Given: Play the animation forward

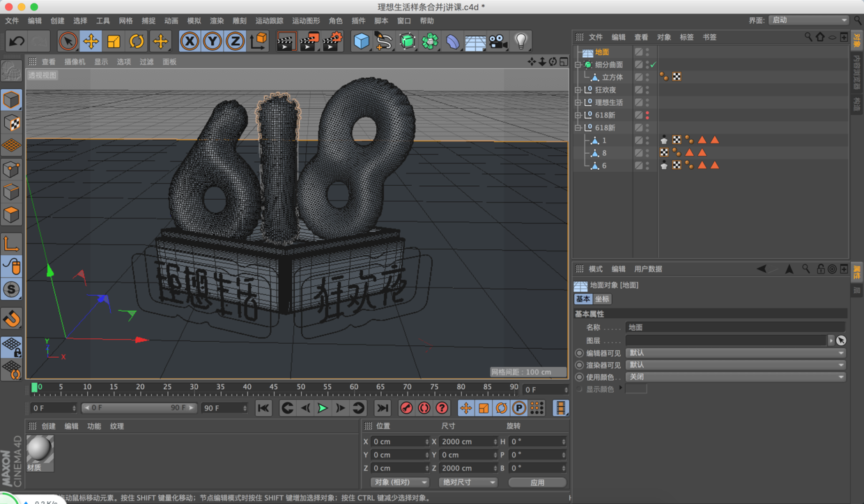Looking at the screenshot, I should (x=322, y=408).
